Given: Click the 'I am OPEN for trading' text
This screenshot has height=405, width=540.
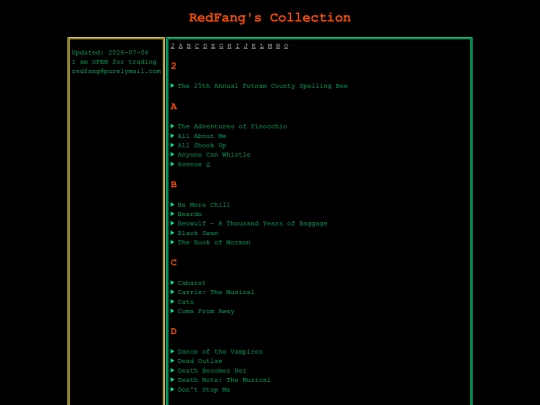Looking at the screenshot, I should click(x=114, y=62).
